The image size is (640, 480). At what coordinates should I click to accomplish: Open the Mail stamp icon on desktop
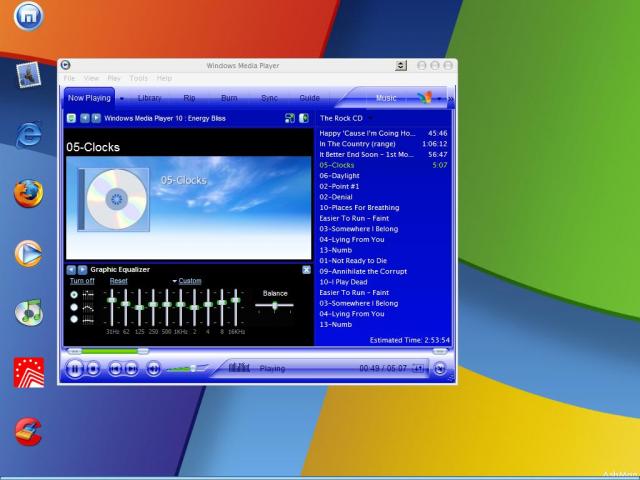(28, 75)
